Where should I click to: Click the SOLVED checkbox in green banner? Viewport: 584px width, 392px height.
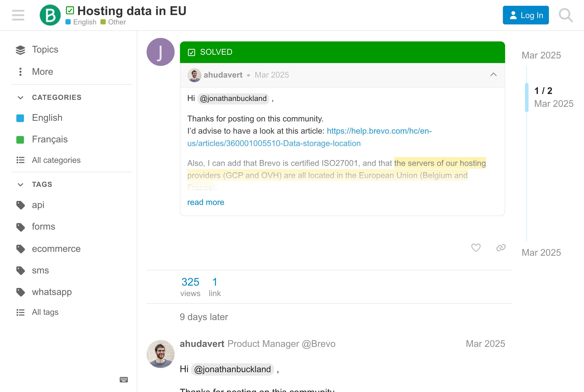pos(191,52)
